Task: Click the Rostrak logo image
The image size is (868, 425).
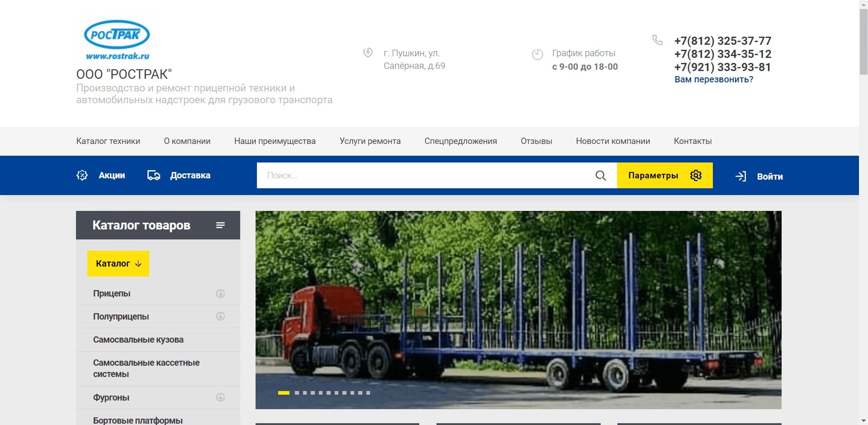Action: point(117,40)
